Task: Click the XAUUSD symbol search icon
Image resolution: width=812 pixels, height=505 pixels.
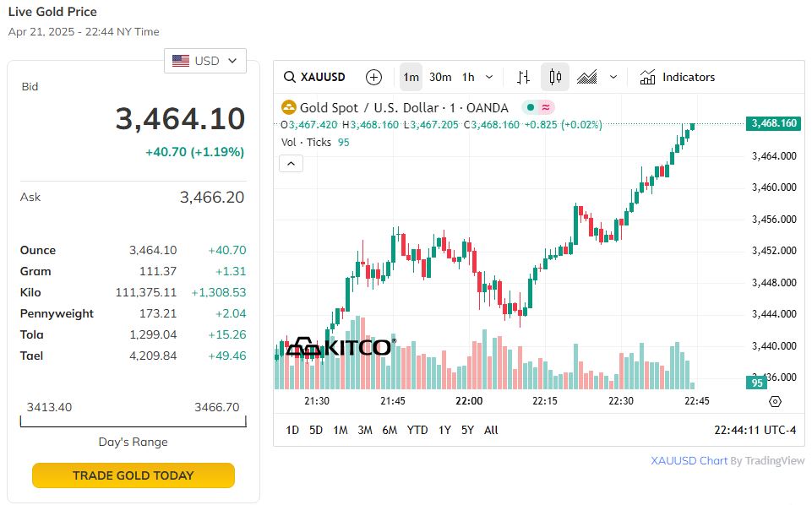Action: pos(290,77)
